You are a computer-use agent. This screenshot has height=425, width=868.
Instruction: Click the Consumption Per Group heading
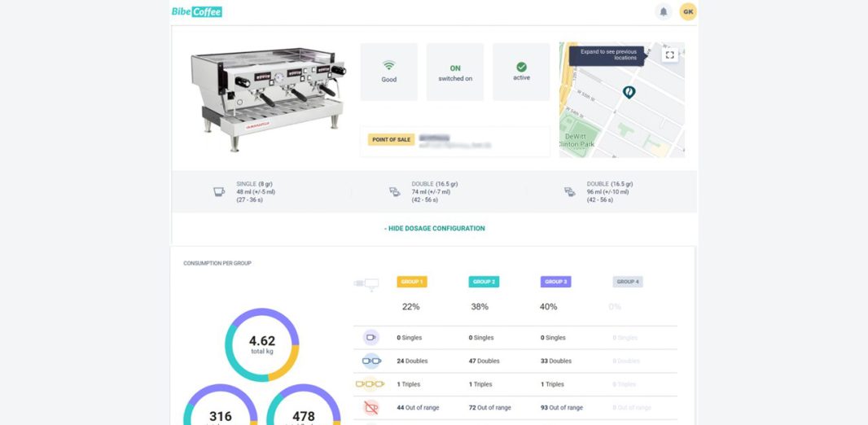coord(217,264)
